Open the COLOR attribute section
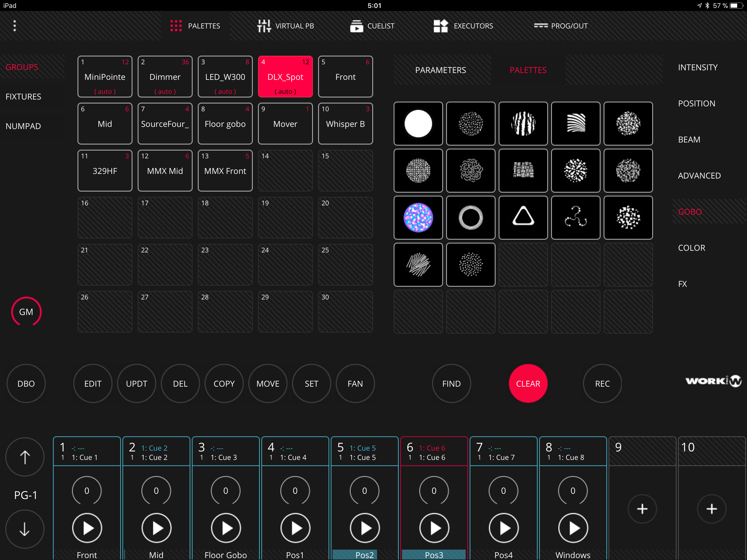 pyautogui.click(x=691, y=247)
